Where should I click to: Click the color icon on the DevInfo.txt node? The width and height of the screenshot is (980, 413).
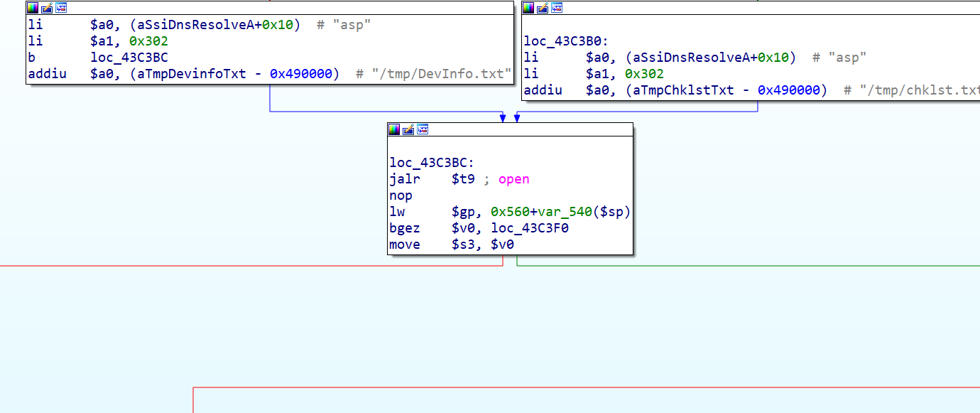tap(33, 8)
